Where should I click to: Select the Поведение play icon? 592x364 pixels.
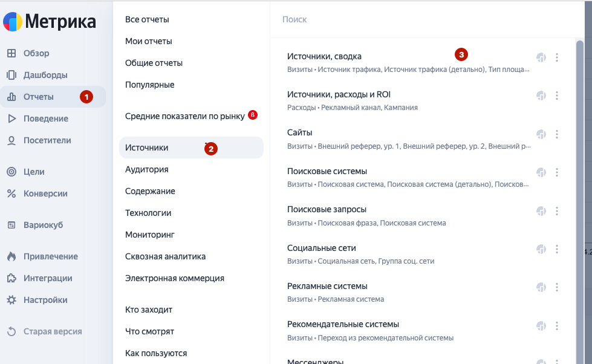tap(11, 119)
